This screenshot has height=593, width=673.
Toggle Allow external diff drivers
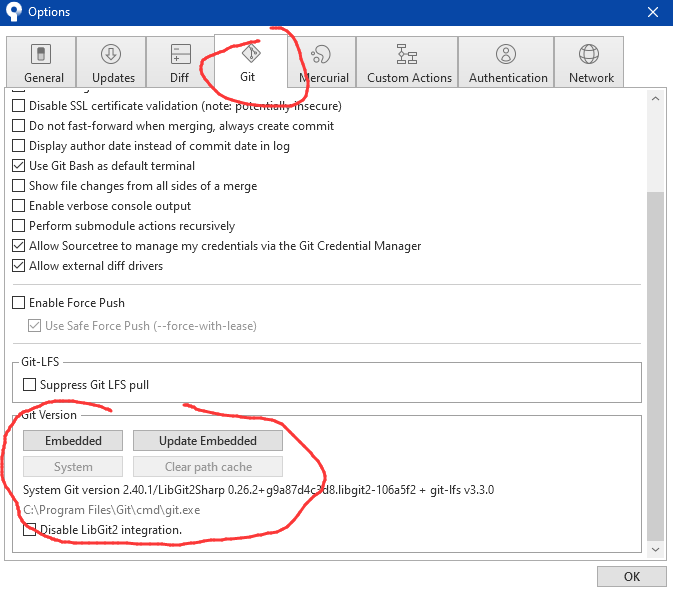tap(18, 266)
